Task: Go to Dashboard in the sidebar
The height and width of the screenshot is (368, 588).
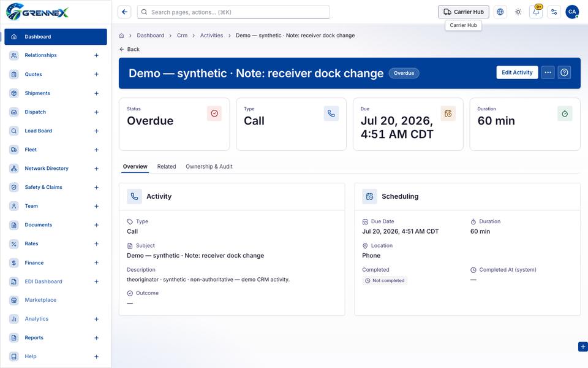Action: [x=56, y=37]
